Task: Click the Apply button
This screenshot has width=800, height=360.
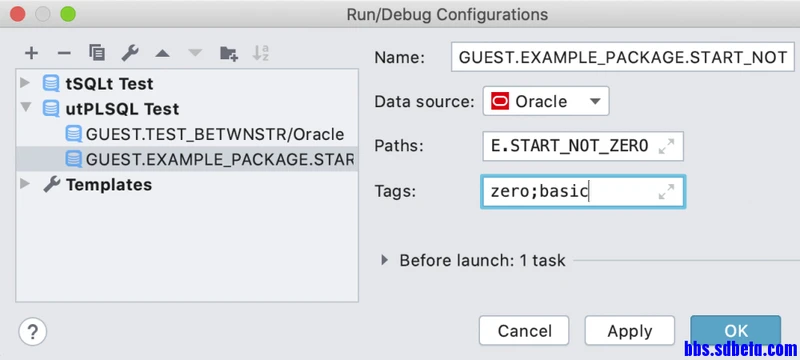Action: pyautogui.click(x=630, y=331)
